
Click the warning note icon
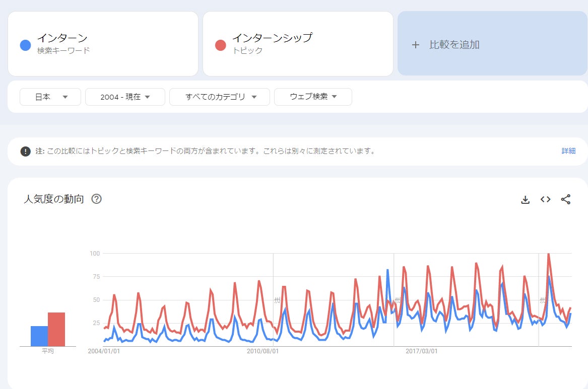[x=25, y=151]
